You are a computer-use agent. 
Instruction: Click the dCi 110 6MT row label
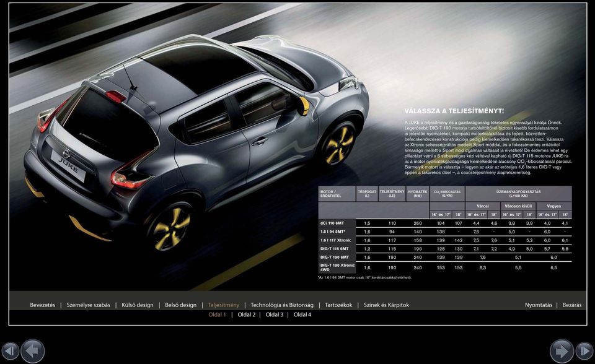332,223
